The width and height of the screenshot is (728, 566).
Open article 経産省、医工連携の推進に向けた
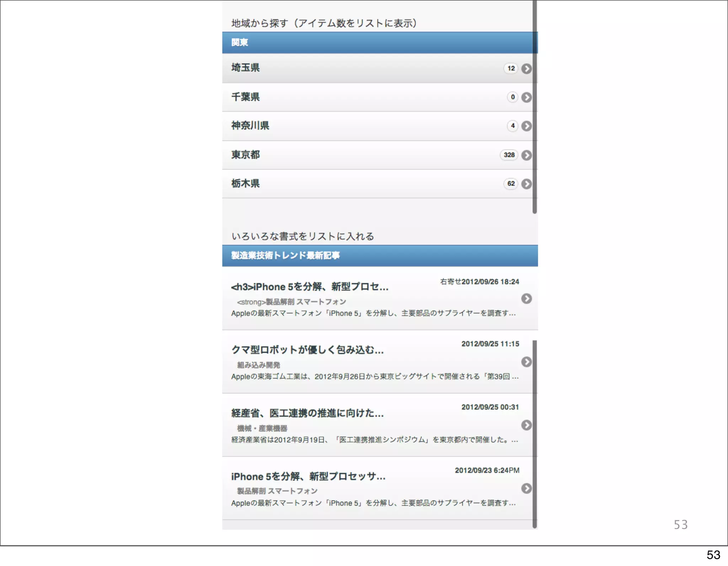click(x=307, y=413)
